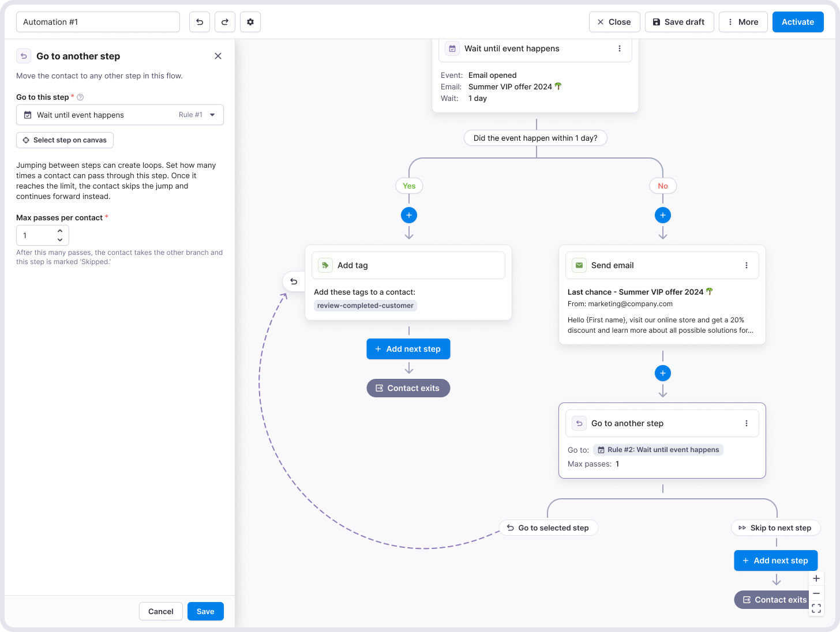Zoom out on the canvas

[816, 593]
